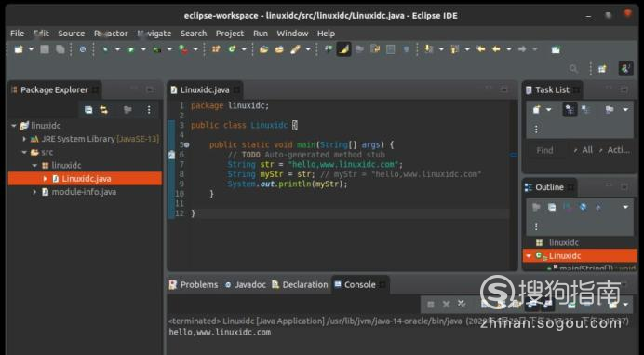Image resolution: width=644 pixels, height=355 pixels.
Task: Open the Project menu
Action: pos(230,34)
